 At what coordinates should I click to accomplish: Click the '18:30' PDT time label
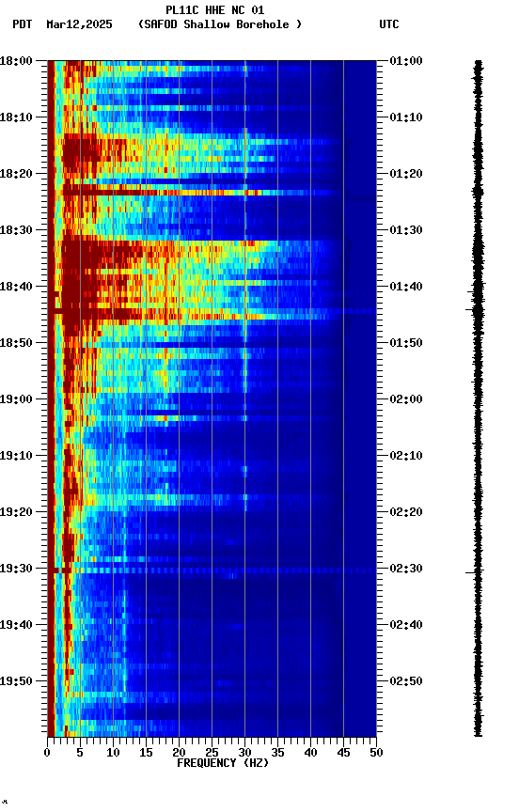click(16, 230)
